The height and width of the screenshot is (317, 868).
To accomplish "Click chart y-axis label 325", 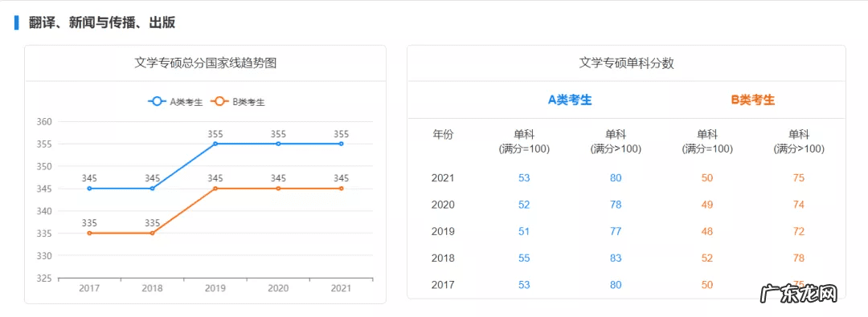I will [44, 278].
